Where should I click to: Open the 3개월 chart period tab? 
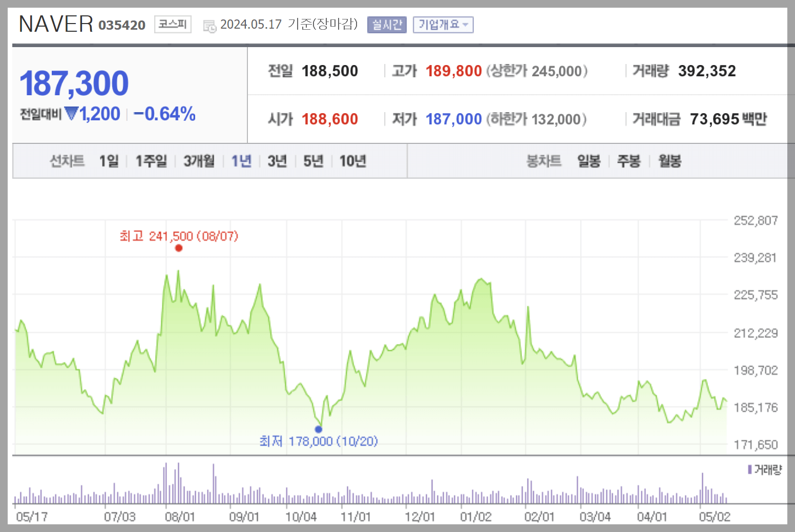point(198,160)
